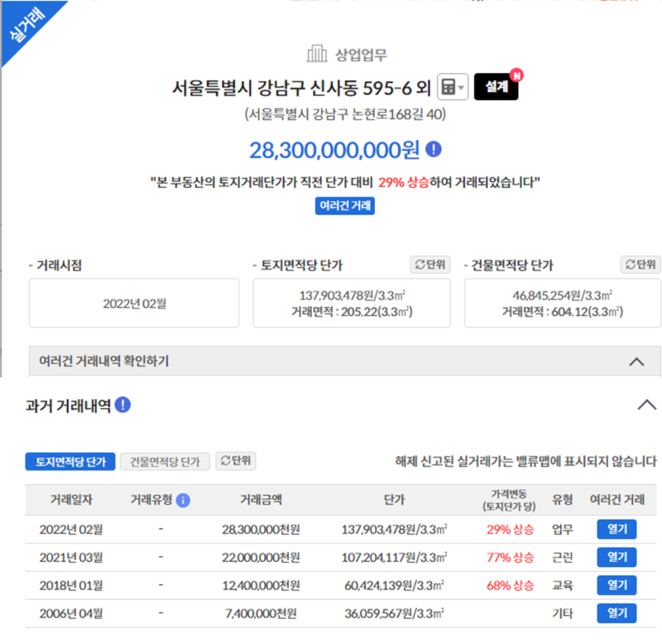Collapse the 과거 거래내역 section chevron
662x644 pixels.
coord(647,405)
